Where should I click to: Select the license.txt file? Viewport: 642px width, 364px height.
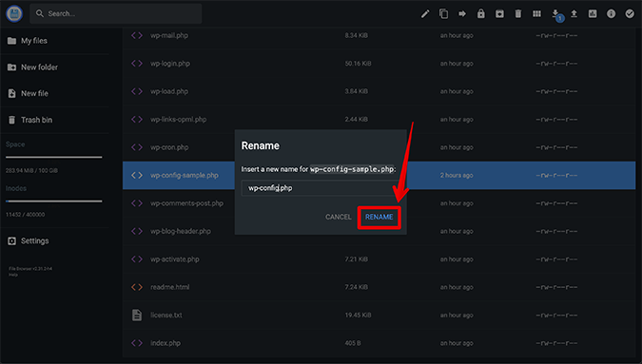(x=379, y=315)
